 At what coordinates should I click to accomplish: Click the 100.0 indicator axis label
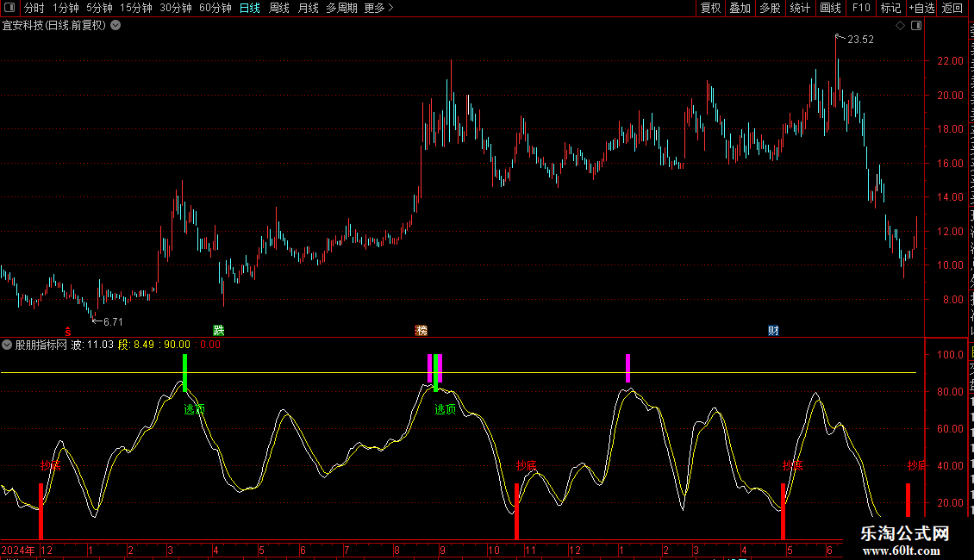(951, 354)
